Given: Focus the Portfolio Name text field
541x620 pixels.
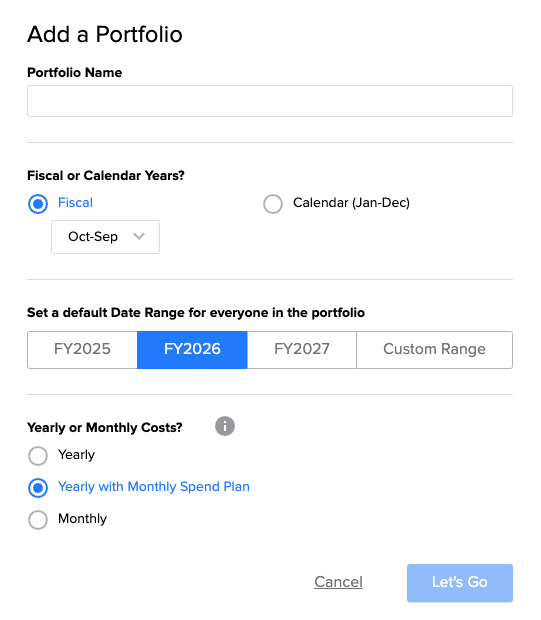Looking at the screenshot, I should tap(270, 101).
